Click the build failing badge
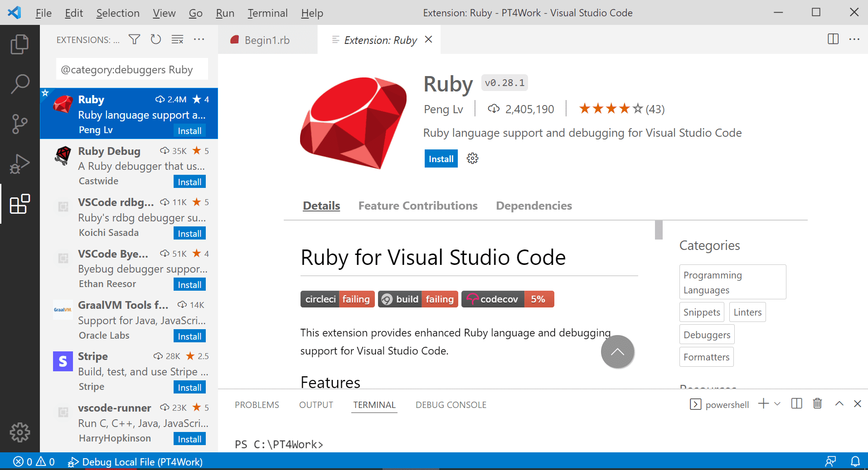The height and width of the screenshot is (470, 868). coord(418,299)
